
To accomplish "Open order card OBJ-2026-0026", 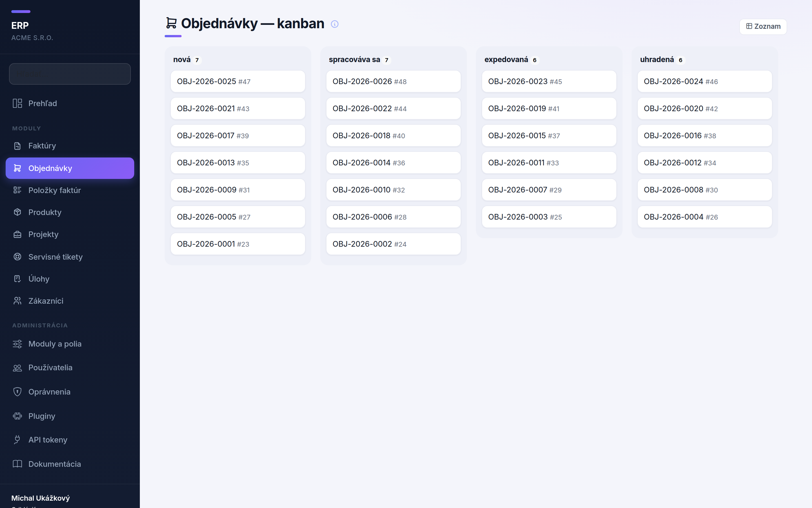I will [394, 81].
